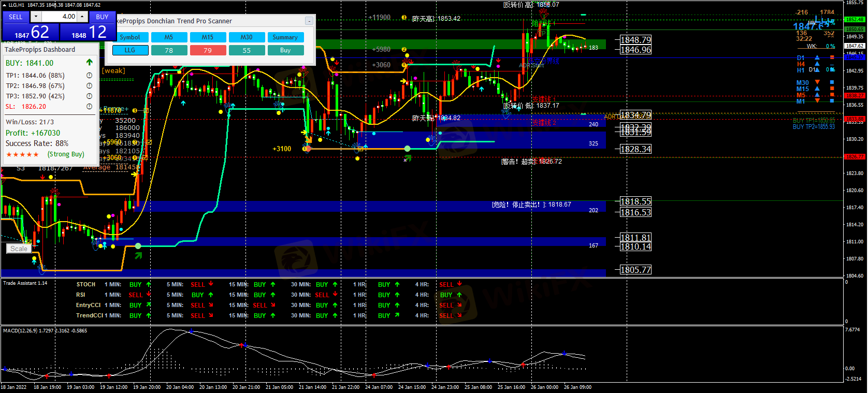Click the LLG symbol button in scanner
The width and height of the screenshot is (868, 393).
click(x=130, y=50)
